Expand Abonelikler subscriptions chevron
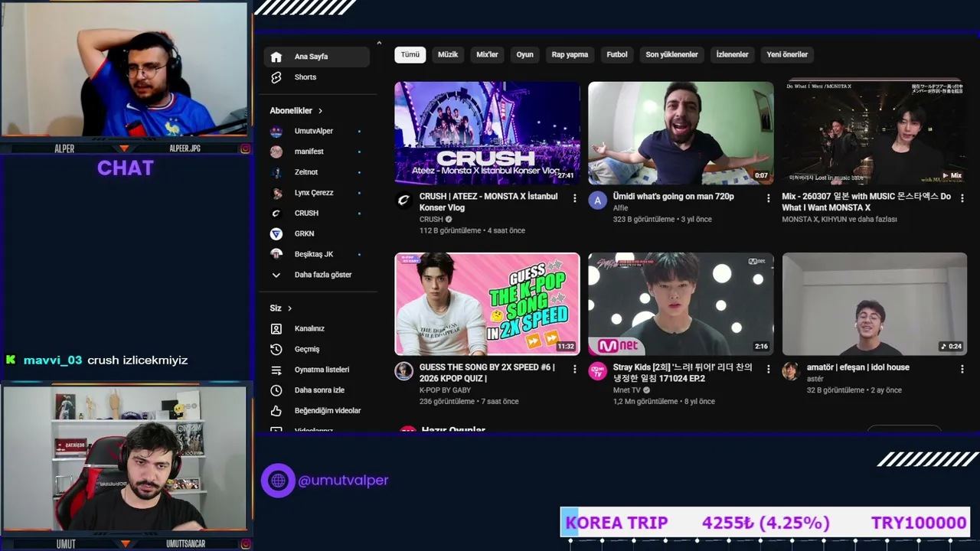 [x=320, y=111]
